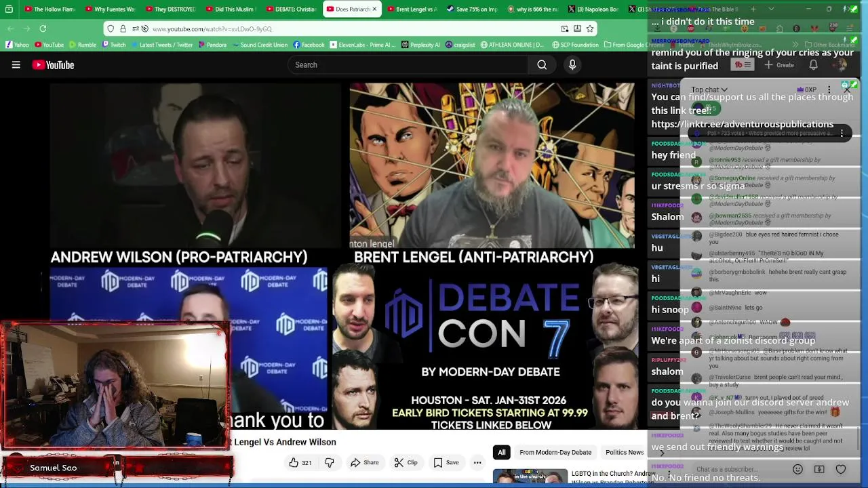Share the video
This screenshot has height=488, width=868.
364,463
